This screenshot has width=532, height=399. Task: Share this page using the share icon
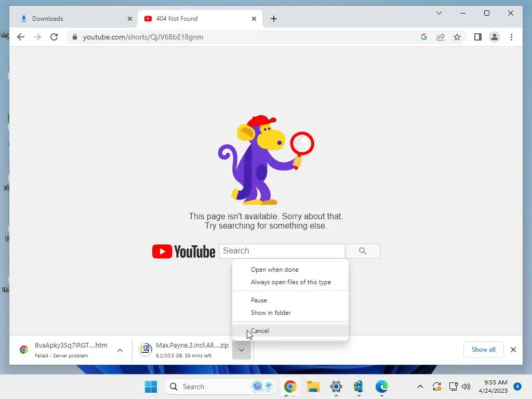click(441, 37)
